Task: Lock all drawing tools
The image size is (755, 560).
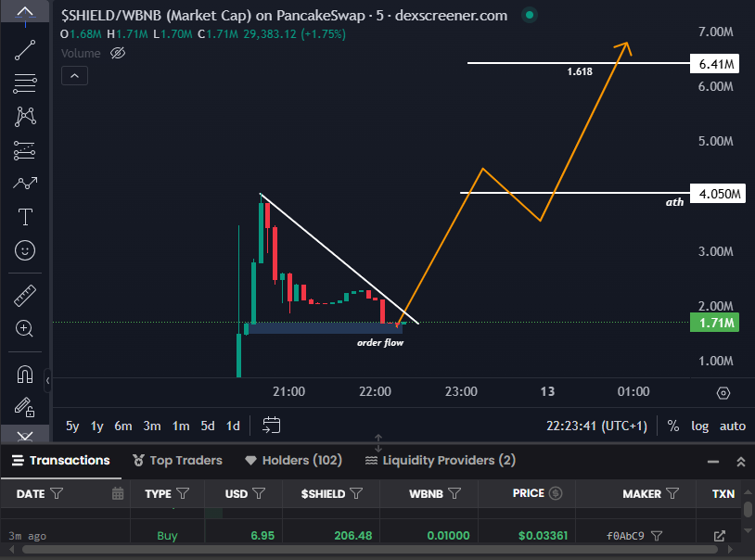Action: click(25, 407)
